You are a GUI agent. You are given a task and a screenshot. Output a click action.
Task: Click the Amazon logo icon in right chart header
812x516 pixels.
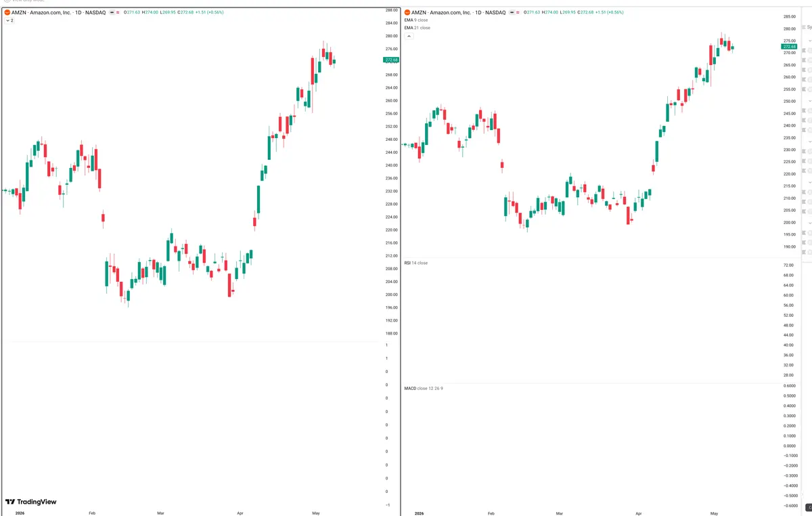coord(407,12)
